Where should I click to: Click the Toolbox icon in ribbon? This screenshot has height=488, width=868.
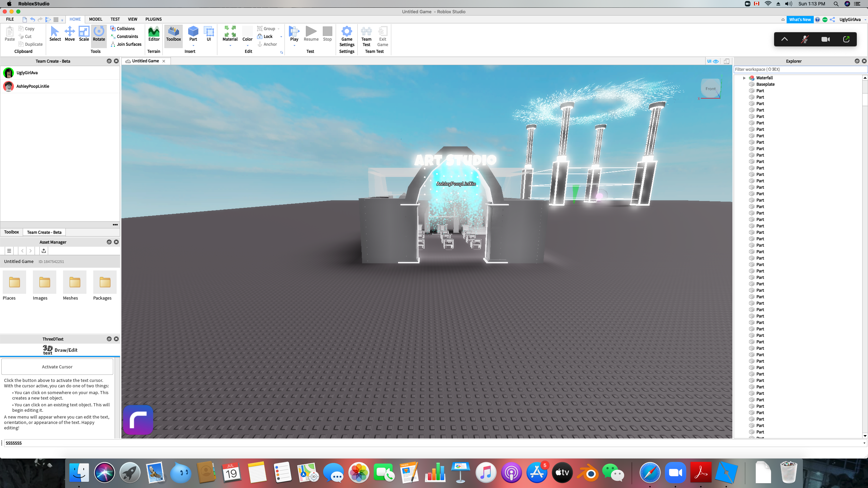[173, 34]
